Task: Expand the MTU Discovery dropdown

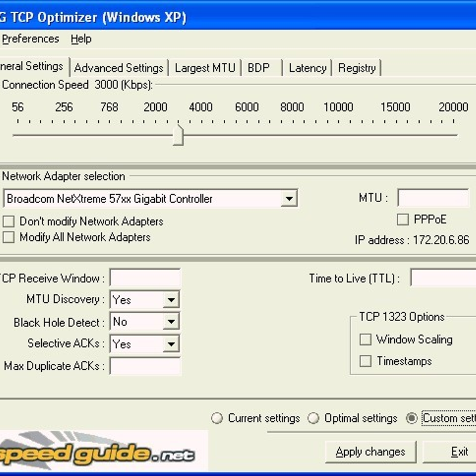Action: point(171,300)
